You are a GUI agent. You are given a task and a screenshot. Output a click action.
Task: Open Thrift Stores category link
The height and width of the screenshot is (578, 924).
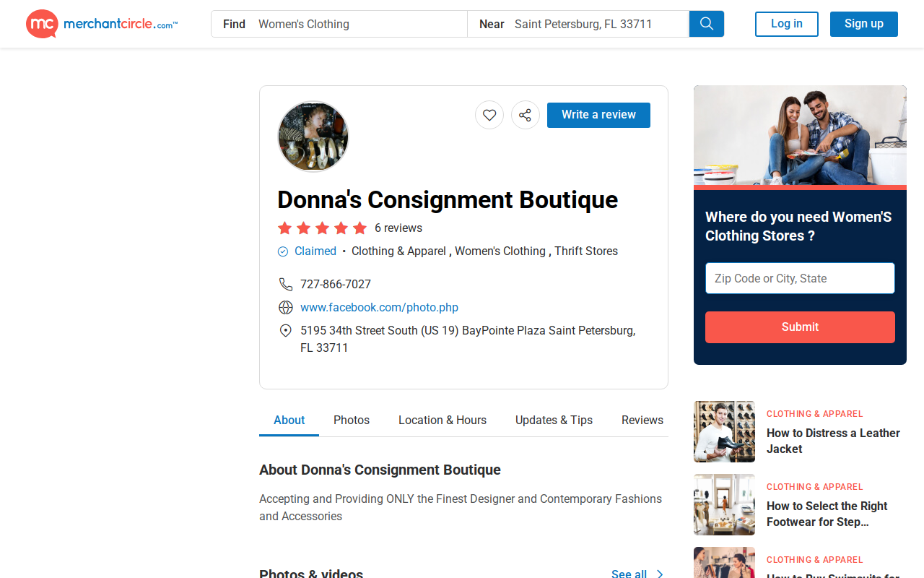pos(586,251)
